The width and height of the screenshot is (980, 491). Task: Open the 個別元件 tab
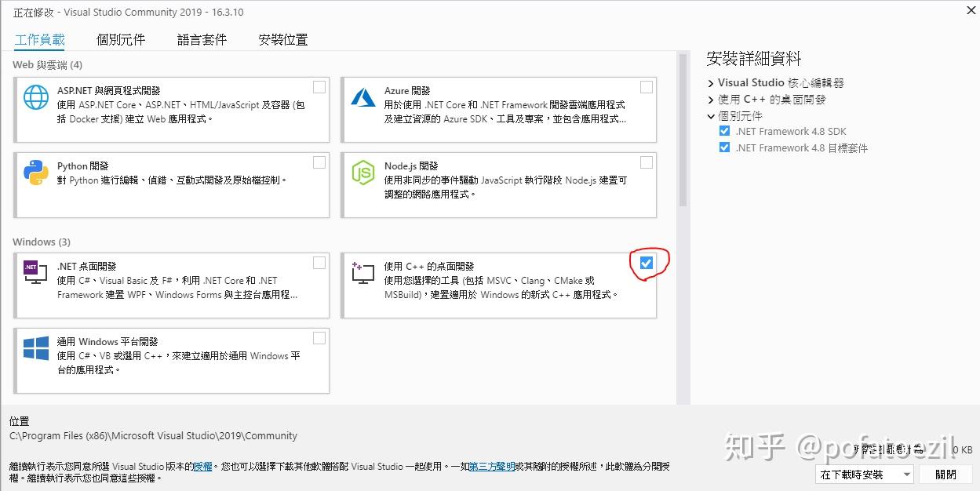click(x=122, y=40)
